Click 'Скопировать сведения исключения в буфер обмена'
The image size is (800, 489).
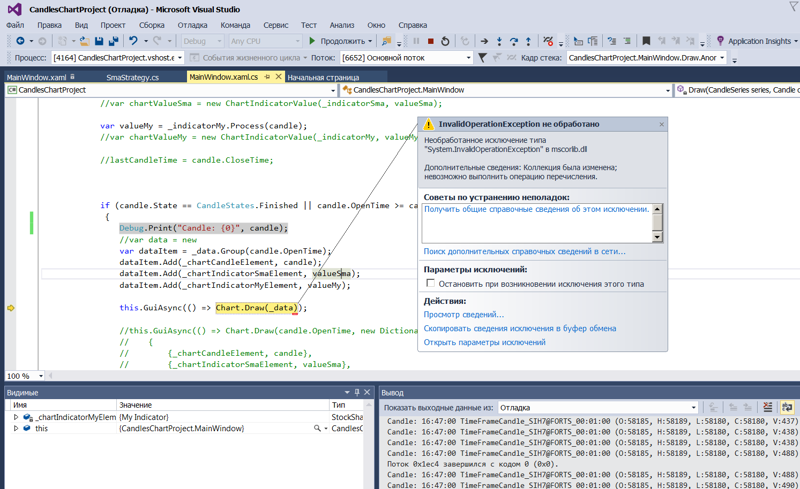click(520, 328)
